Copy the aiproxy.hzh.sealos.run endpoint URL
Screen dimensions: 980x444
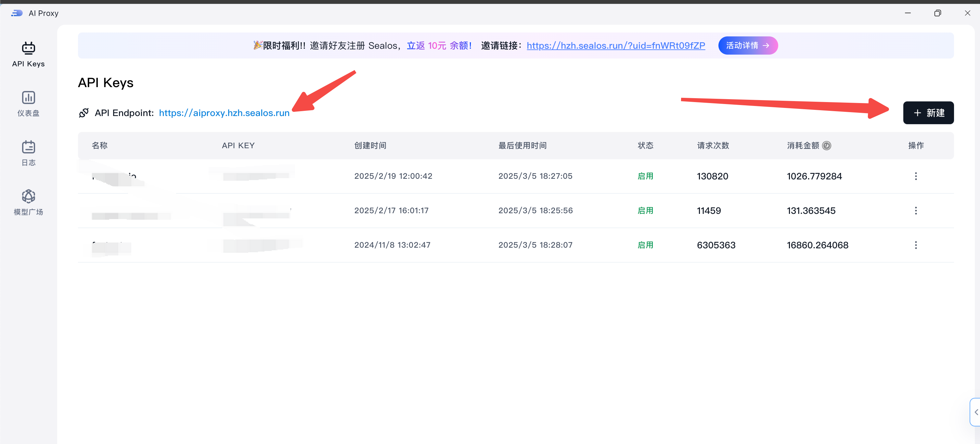(x=224, y=113)
